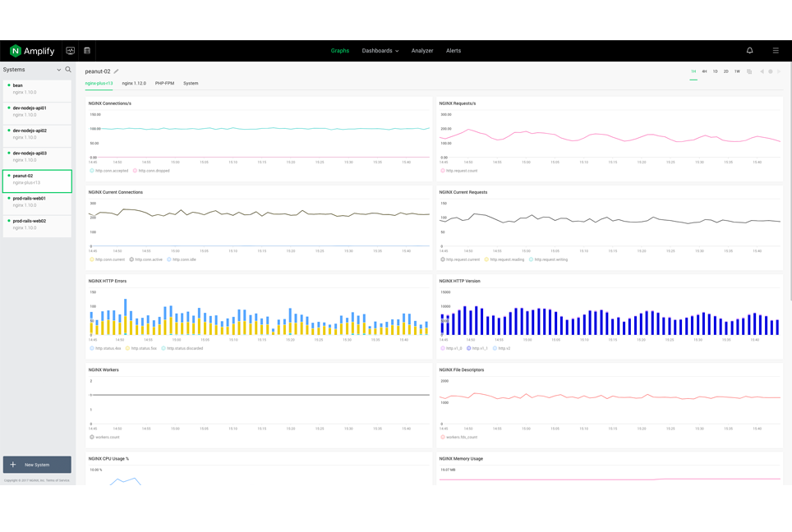792x532 pixels.
Task: Click the page vertical scrollbar
Action: coord(790,181)
